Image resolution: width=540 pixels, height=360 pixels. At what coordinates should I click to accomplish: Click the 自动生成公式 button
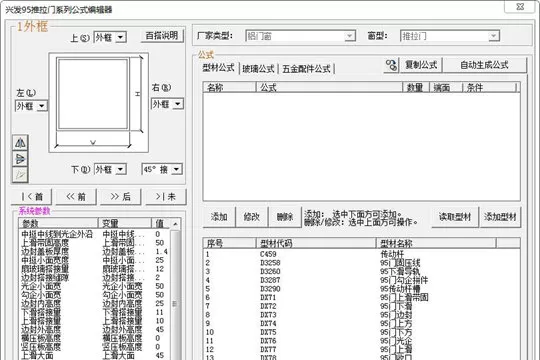pos(485,65)
